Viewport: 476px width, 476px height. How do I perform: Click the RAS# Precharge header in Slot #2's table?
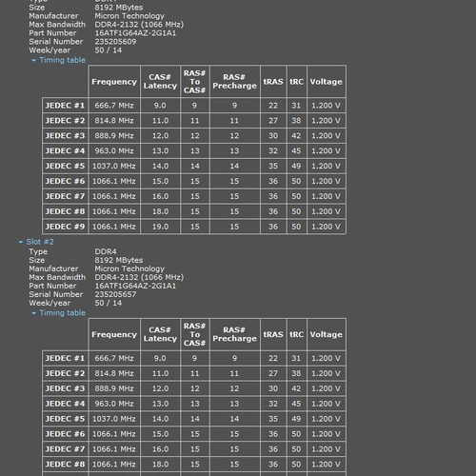pos(235,334)
